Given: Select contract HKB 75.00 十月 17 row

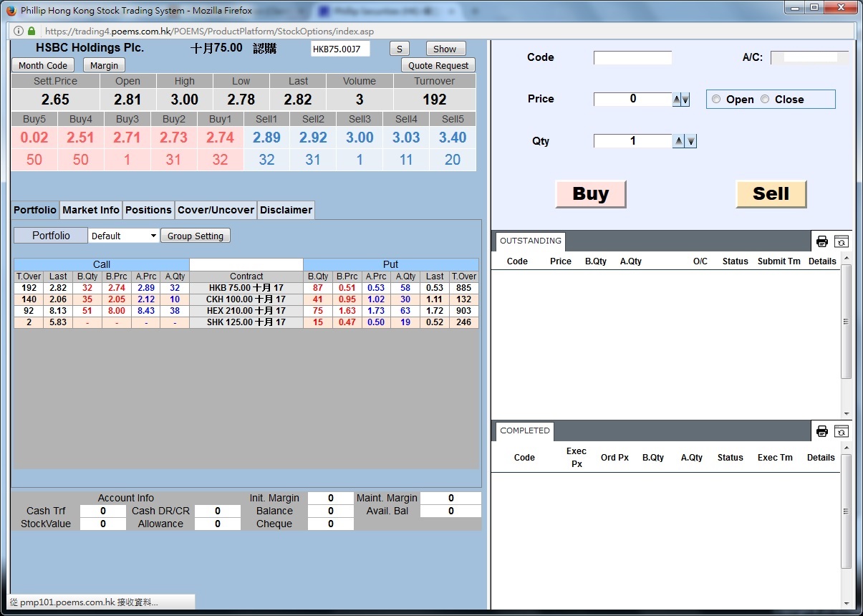Looking at the screenshot, I should pos(246,288).
